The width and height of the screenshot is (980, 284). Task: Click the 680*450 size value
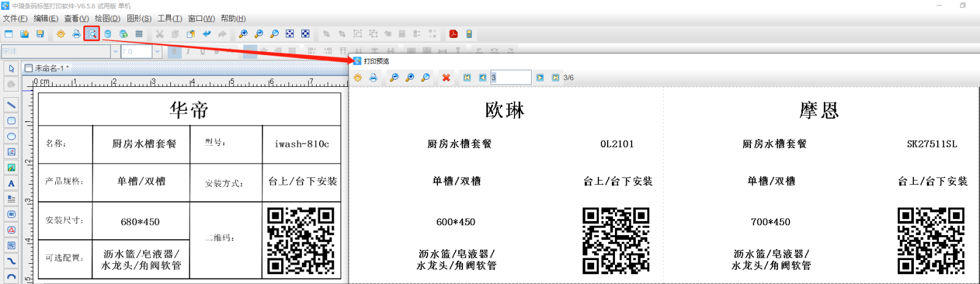coord(140,222)
